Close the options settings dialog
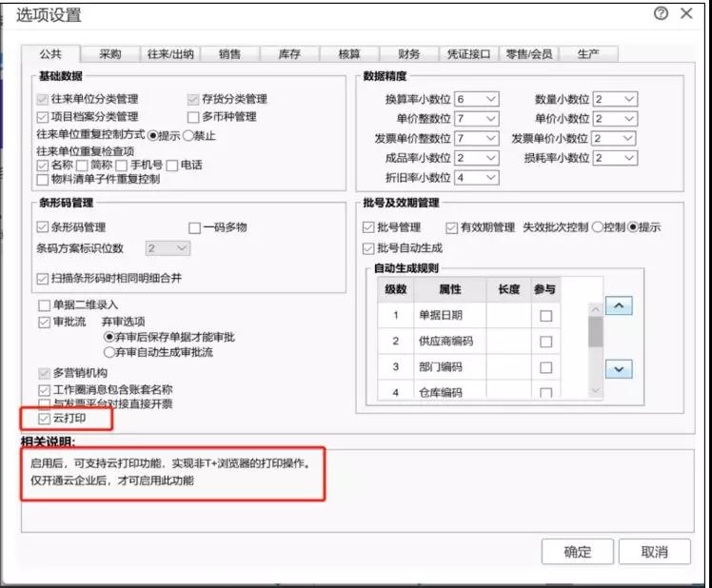 tap(685, 13)
